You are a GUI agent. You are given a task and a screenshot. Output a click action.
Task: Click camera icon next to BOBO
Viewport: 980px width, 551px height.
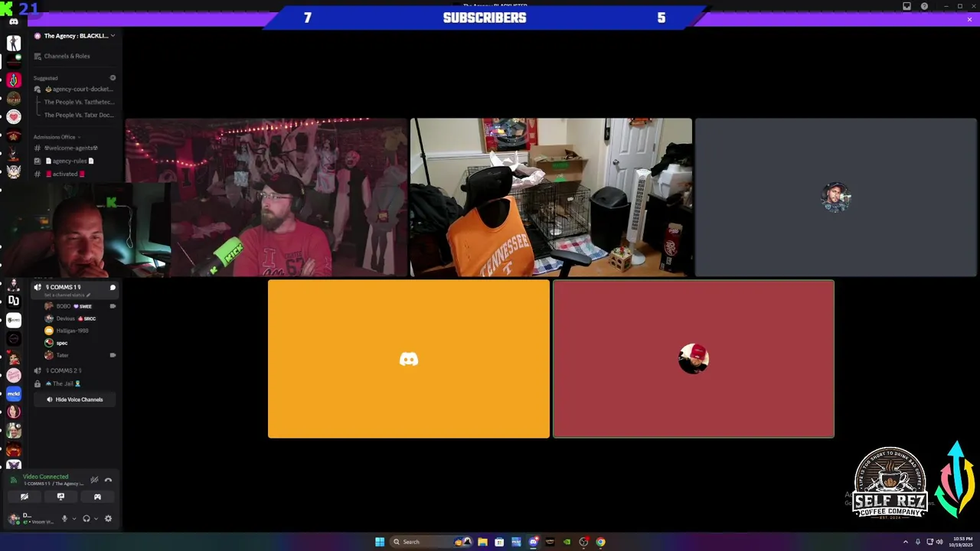(113, 306)
